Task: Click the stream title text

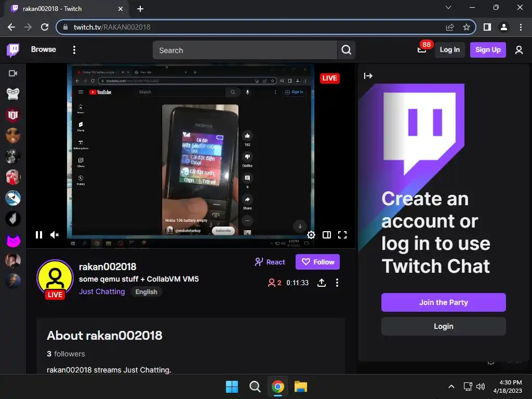Action: coord(139,279)
